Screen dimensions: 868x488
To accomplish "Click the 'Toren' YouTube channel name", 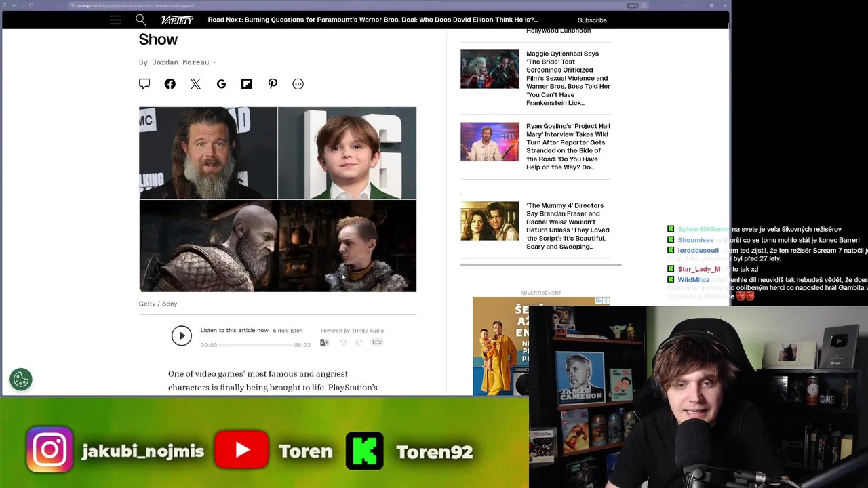I will click(305, 451).
